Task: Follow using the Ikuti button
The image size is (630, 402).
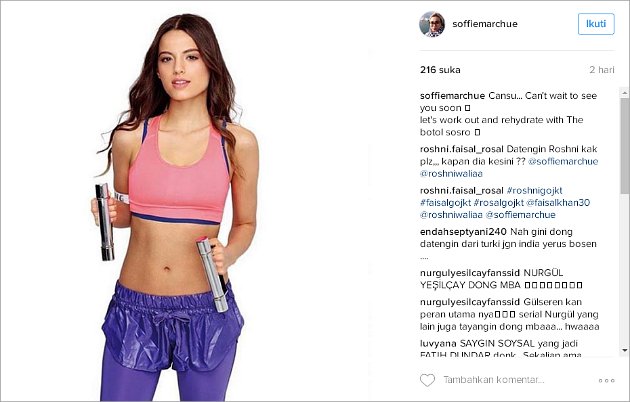Action: (x=596, y=24)
